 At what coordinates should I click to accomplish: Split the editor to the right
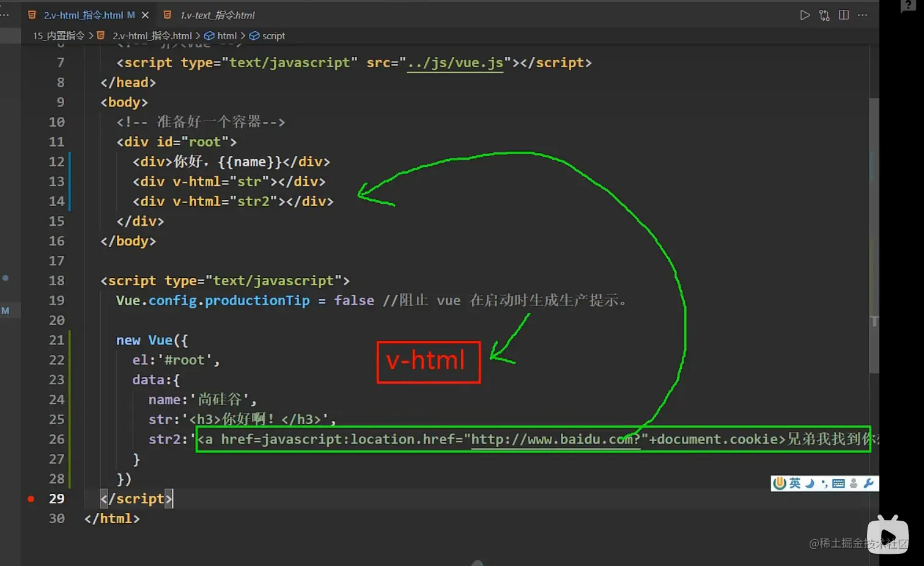coord(844,15)
